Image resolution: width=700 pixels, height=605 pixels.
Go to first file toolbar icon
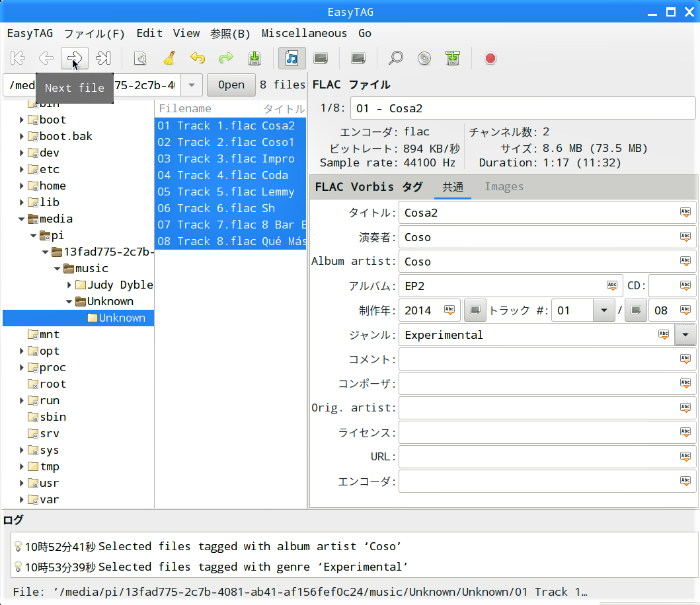click(18, 58)
